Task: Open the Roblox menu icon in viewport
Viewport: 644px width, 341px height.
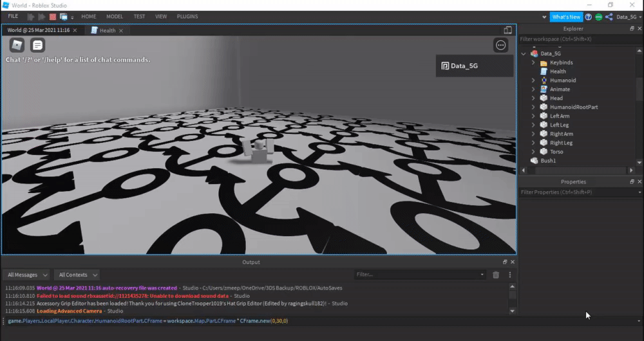Action: [x=17, y=45]
